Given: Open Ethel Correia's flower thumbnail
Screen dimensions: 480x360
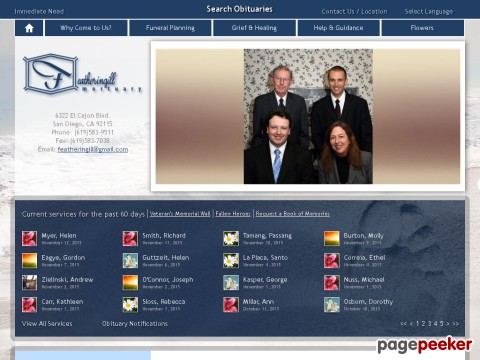Looking at the screenshot, I should coord(332,261).
